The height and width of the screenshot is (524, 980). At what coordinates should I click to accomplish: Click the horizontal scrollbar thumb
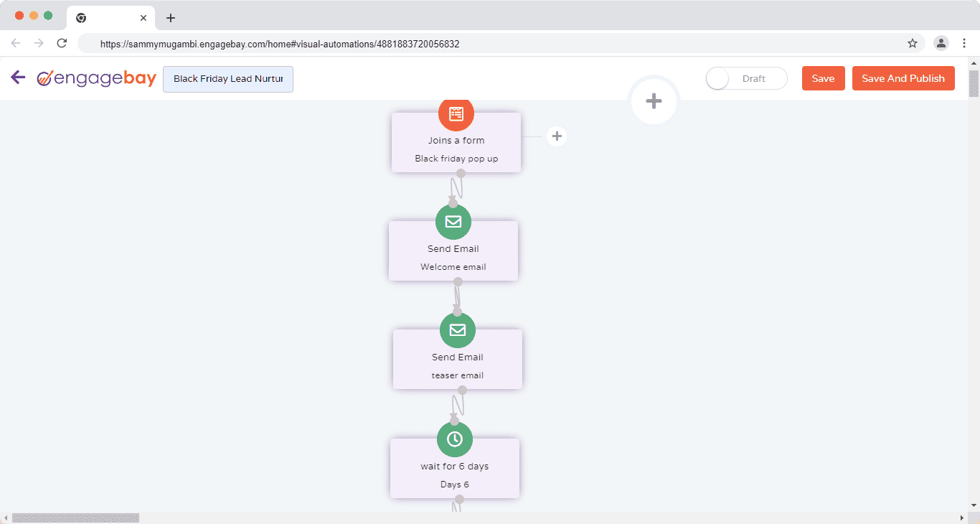tap(75, 518)
